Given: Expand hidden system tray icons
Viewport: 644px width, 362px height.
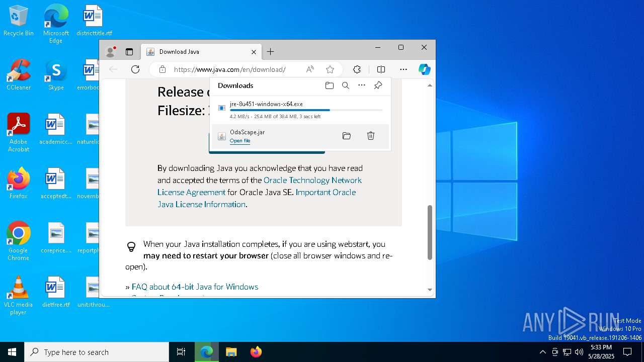Looking at the screenshot, I should coord(542,352).
